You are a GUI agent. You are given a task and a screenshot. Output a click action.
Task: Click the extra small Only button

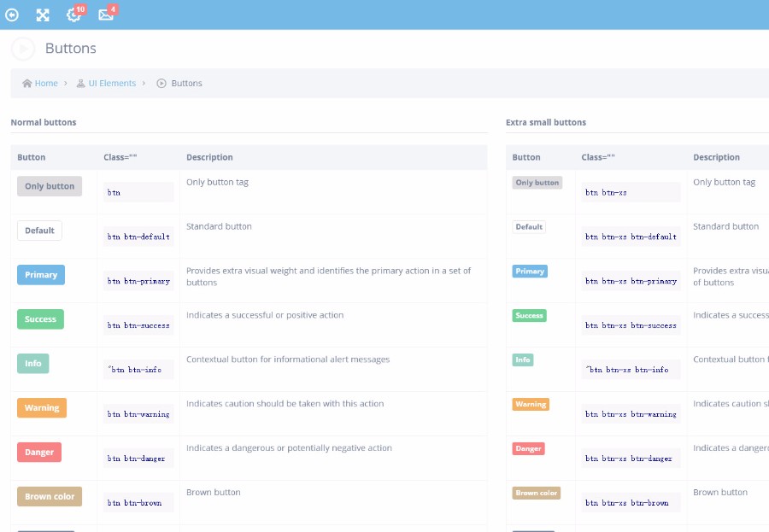tap(537, 183)
